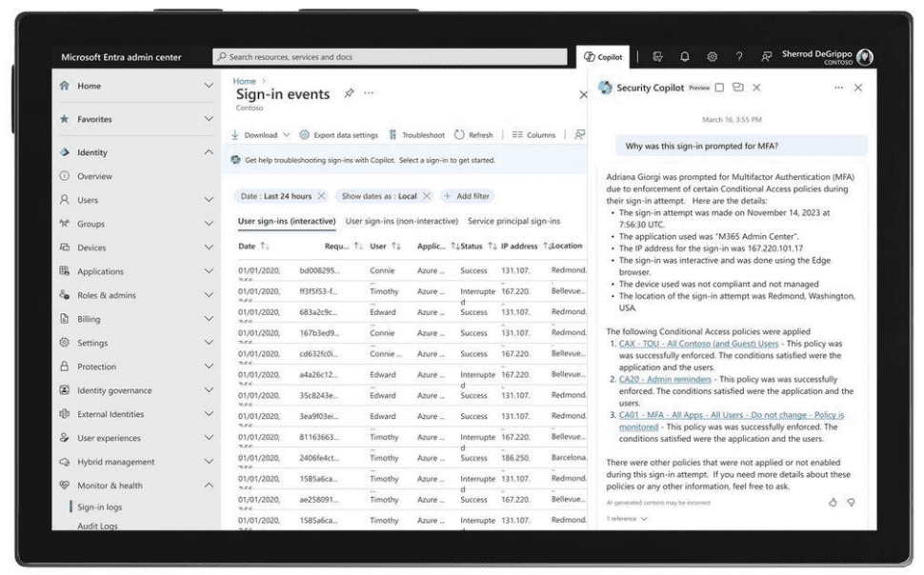Screen dimensions: 924x575
Task: Expand the Download dropdown arrow
Action: click(287, 135)
